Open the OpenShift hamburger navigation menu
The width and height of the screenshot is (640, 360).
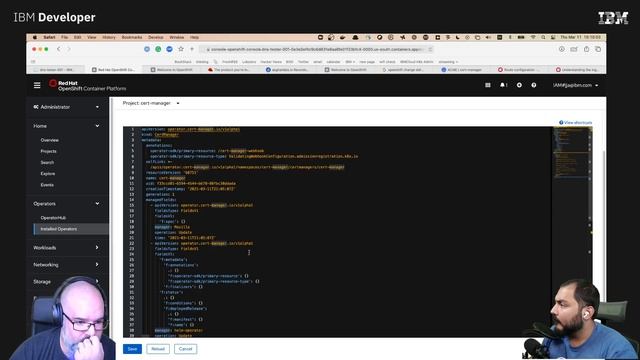tap(37, 85)
